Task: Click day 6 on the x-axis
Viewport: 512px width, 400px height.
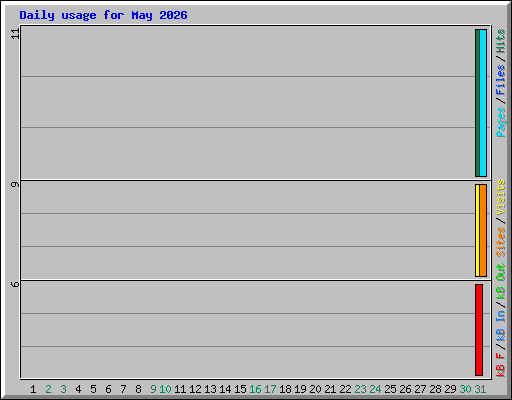Action: pos(108,389)
